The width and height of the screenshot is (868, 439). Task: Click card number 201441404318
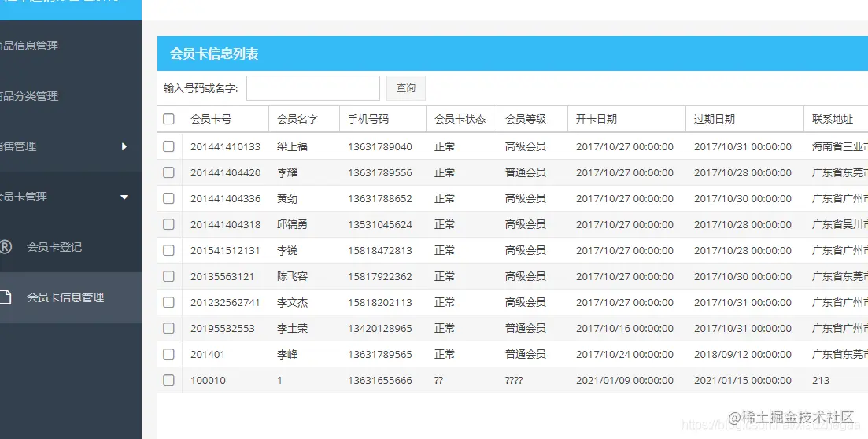225,225
